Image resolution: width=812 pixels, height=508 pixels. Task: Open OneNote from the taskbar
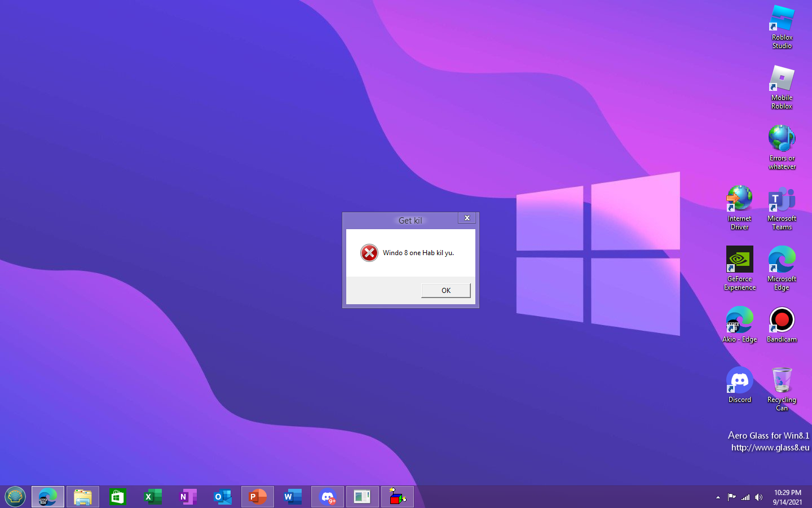tap(188, 497)
